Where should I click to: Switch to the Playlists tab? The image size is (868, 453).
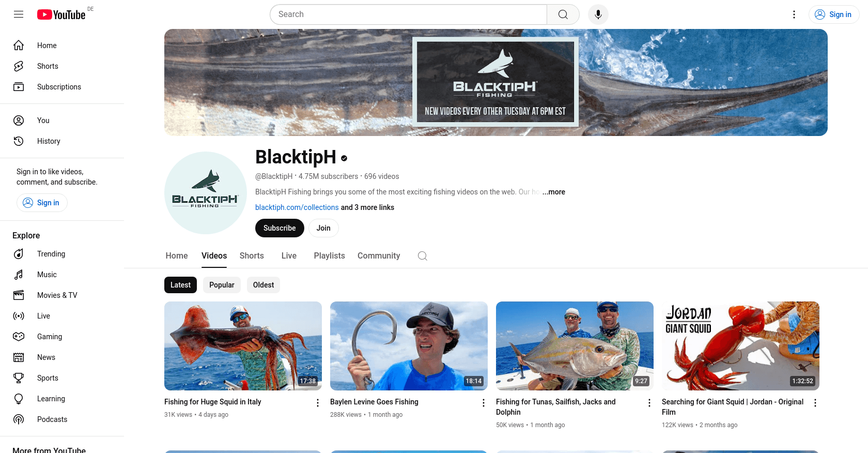pyautogui.click(x=329, y=256)
